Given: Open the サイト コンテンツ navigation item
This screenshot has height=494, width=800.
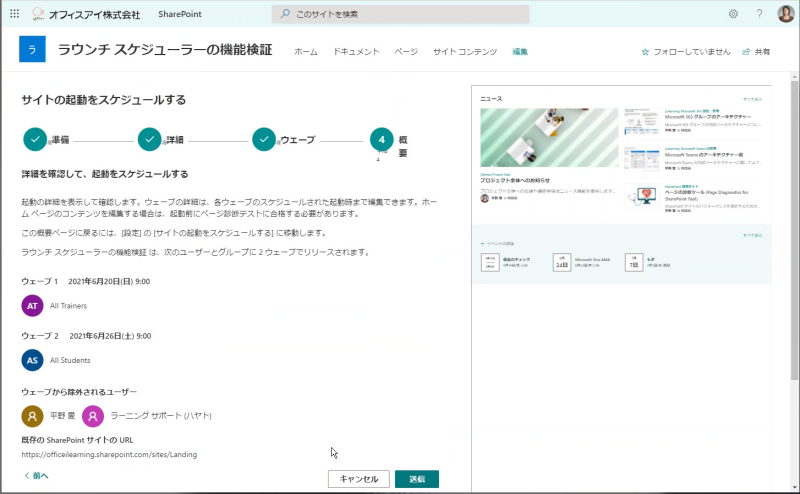Looking at the screenshot, I should pyautogui.click(x=465, y=52).
